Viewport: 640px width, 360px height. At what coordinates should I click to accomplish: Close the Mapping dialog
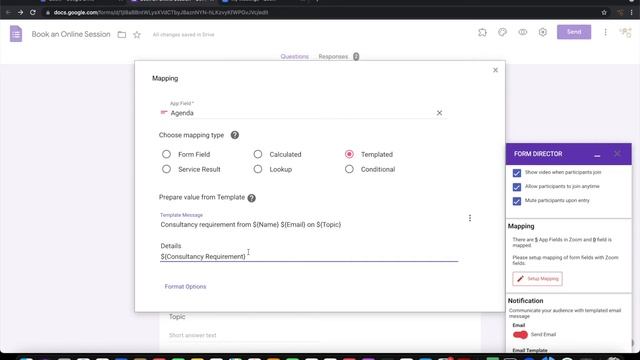[x=495, y=70]
